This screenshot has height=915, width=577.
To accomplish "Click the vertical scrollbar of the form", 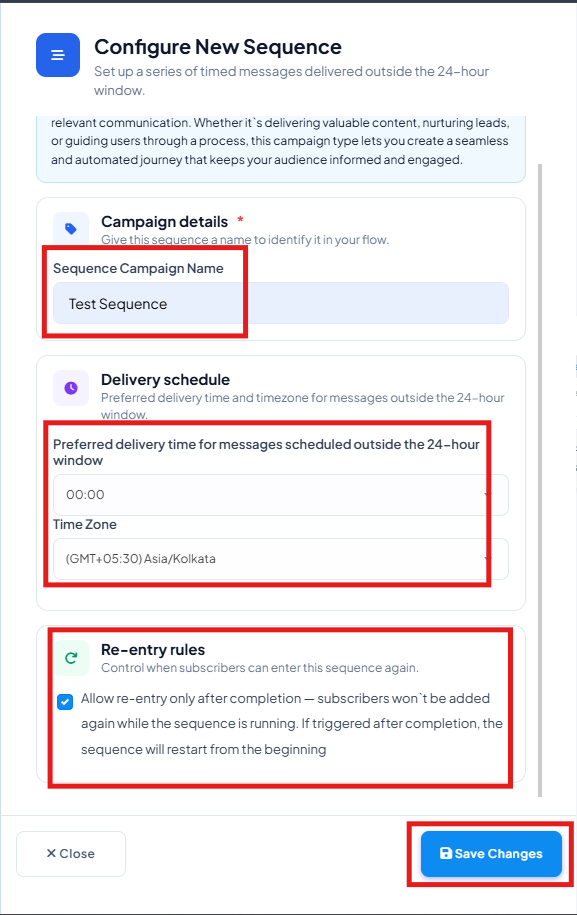I will [x=540, y=480].
